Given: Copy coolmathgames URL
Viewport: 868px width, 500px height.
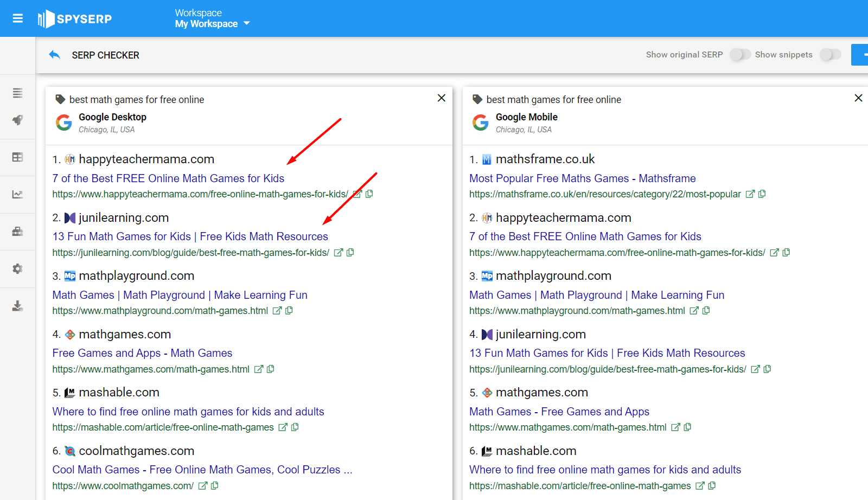Looking at the screenshot, I should pyautogui.click(x=215, y=486).
